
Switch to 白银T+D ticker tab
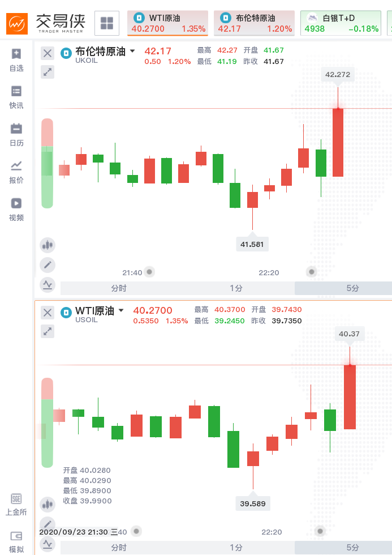tap(341, 23)
